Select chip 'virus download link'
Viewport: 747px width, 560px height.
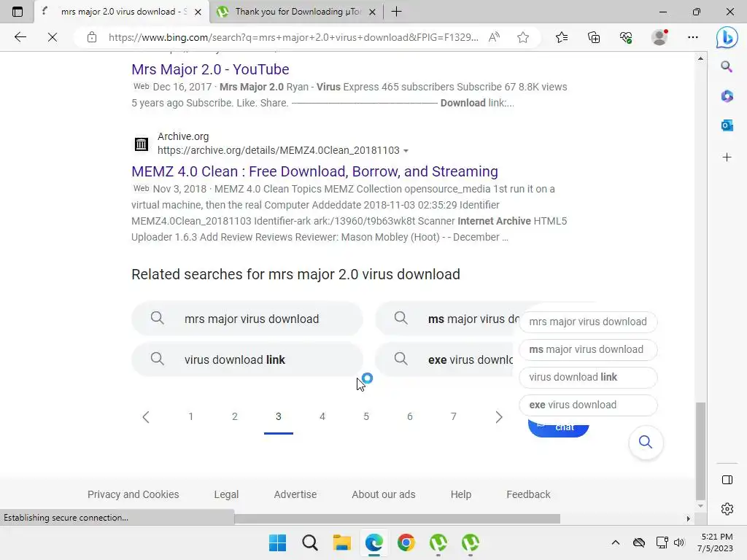588,377
